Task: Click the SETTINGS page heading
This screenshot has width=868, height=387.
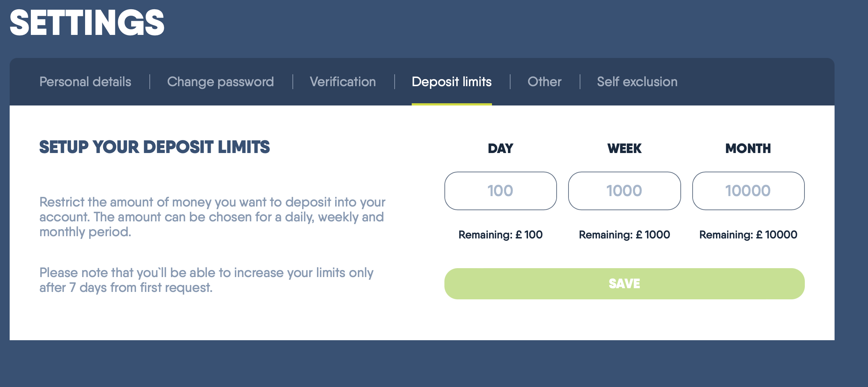Action: click(87, 23)
